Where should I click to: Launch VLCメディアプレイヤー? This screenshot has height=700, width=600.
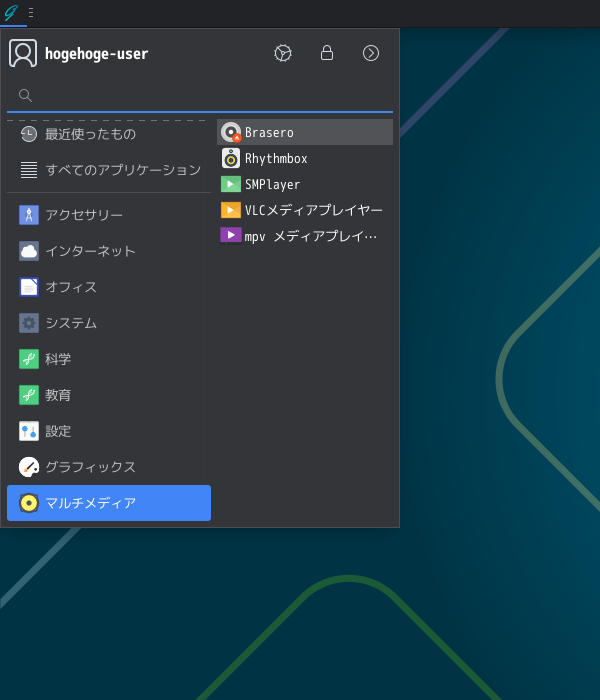click(x=305, y=210)
